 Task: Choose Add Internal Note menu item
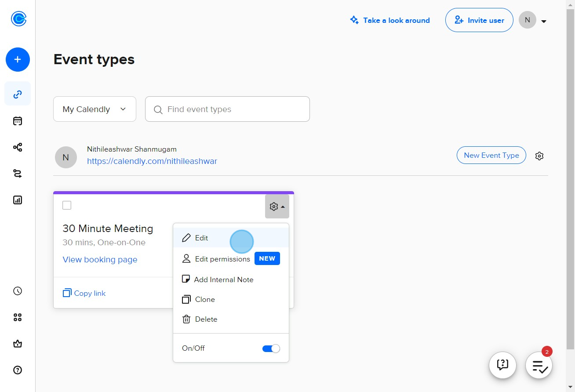click(231, 279)
